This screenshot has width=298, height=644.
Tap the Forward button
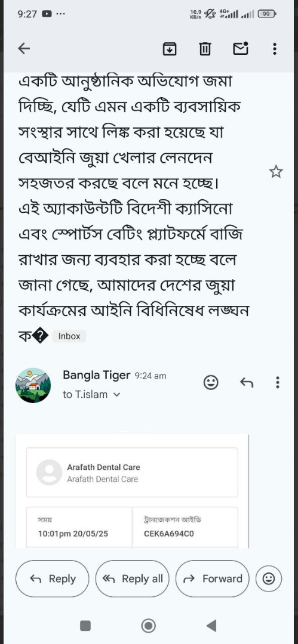213,578
